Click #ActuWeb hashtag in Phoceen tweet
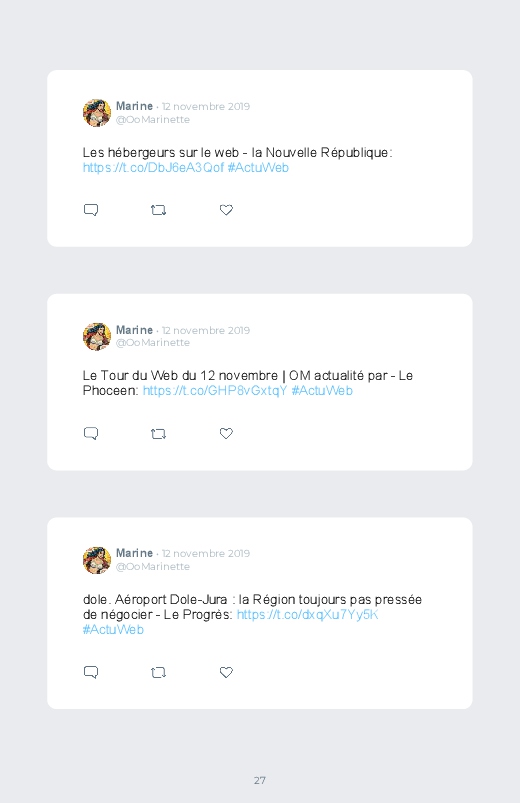This screenshot has height=803, width=520. [x=322, y=391]
